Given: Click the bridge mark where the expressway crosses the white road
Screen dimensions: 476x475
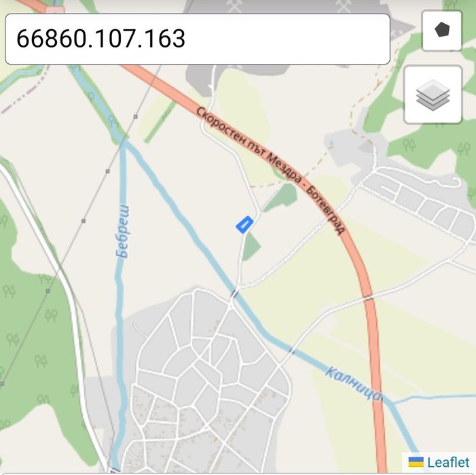Looking at the screenshot, I should pos(368,298).
